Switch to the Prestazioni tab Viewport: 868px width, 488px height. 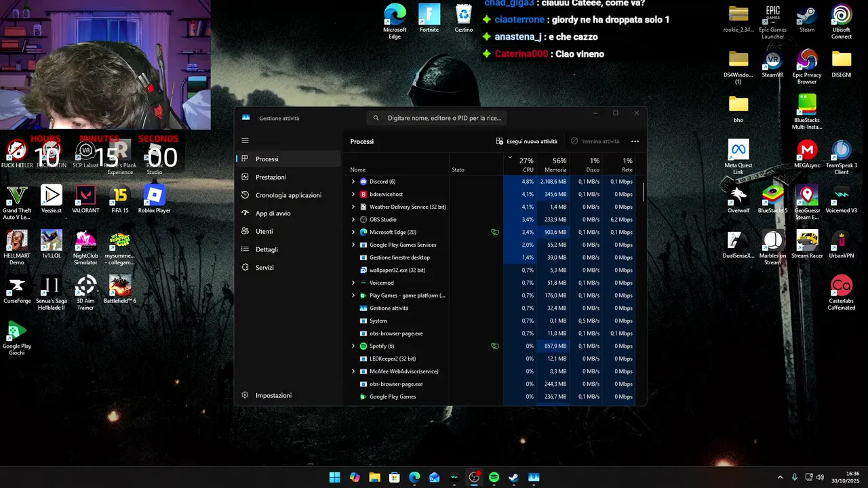point(288,177)
